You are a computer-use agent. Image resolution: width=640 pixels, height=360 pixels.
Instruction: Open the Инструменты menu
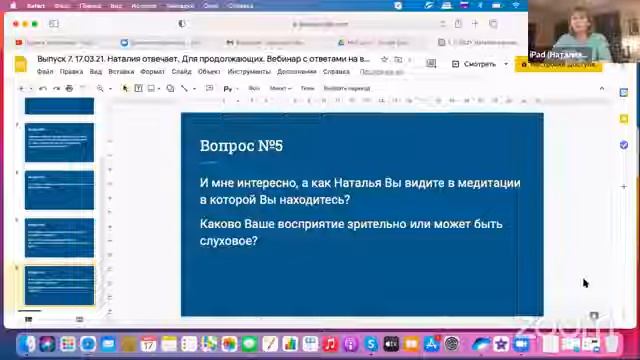(x=249, y=71)
